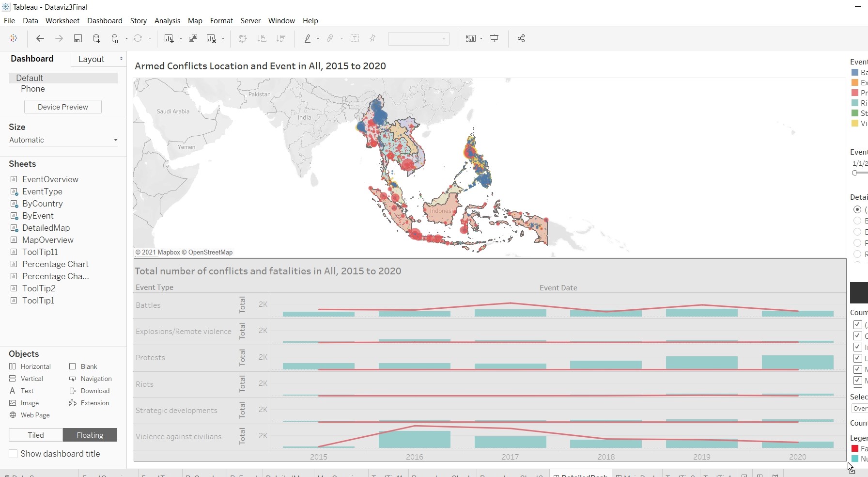Switch to the Layout tab
This screenshot has width=868, height=477.
tap(91, 59)
